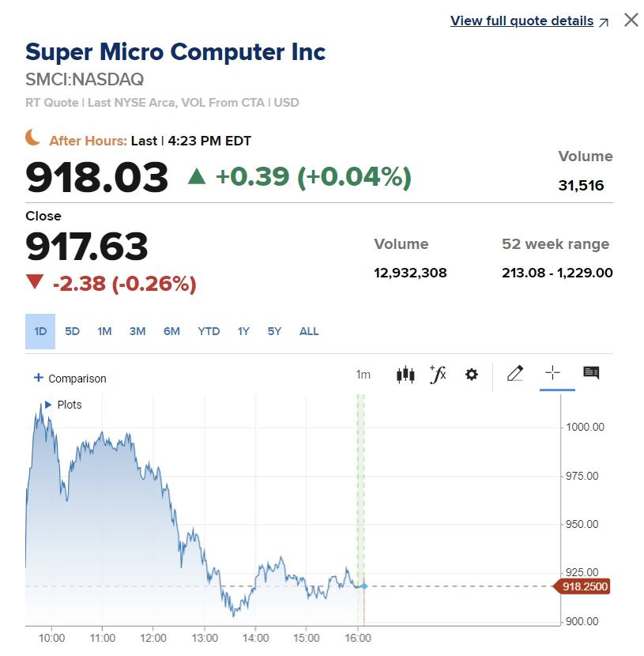Switch to the 5D range tab

click(x=72, y=331)
